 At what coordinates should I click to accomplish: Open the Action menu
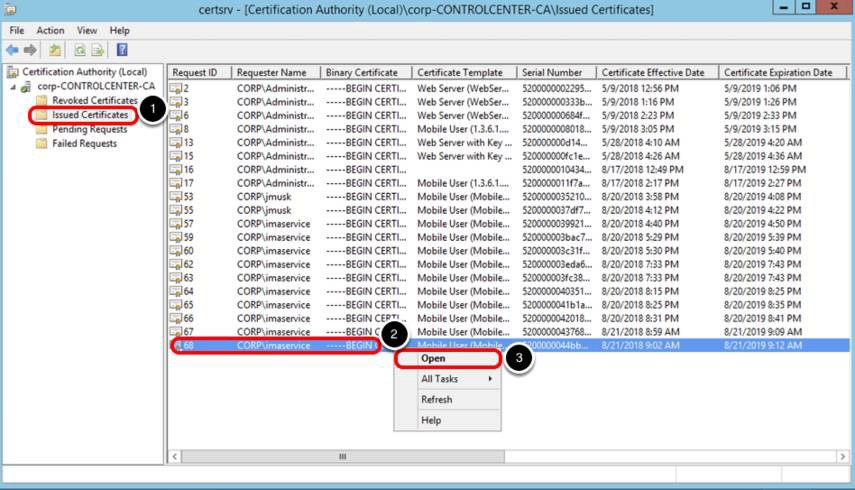coord(50,31)
